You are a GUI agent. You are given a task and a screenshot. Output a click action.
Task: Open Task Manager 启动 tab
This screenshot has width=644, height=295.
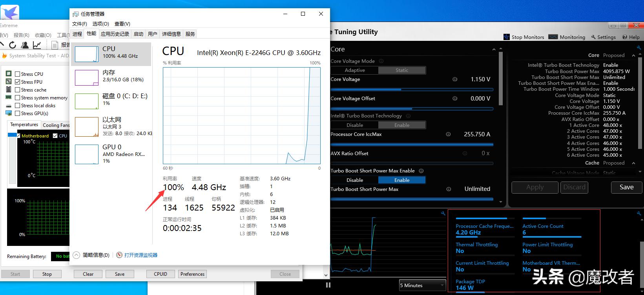pyautogui.click(x=139, y=34)
